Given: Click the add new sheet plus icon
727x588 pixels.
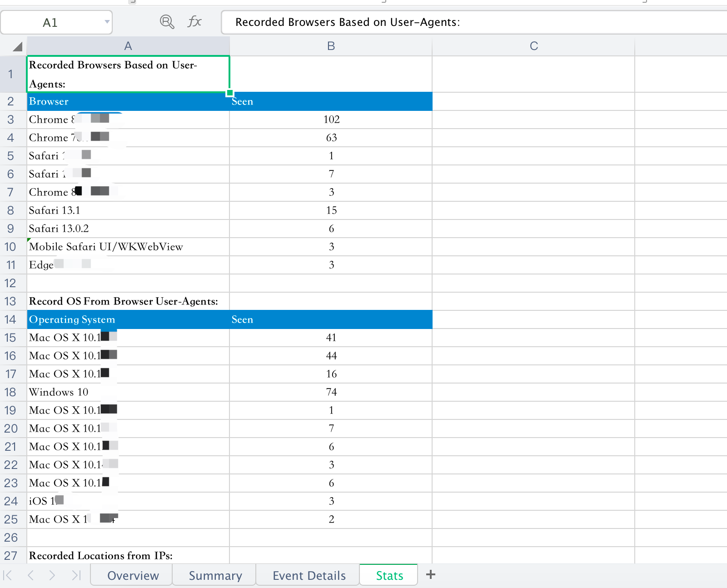Looking at the screenshot, I should (x=431, y=575).
